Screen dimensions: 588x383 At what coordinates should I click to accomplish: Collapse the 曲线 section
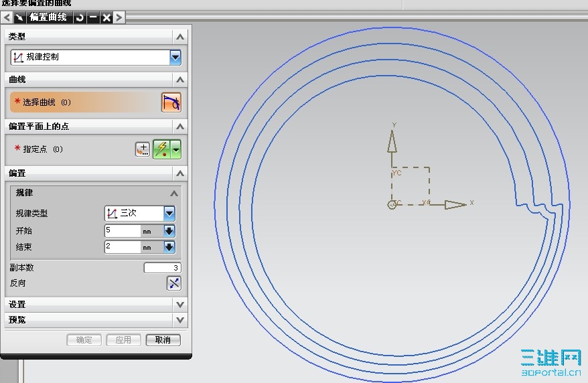(180, 80)
